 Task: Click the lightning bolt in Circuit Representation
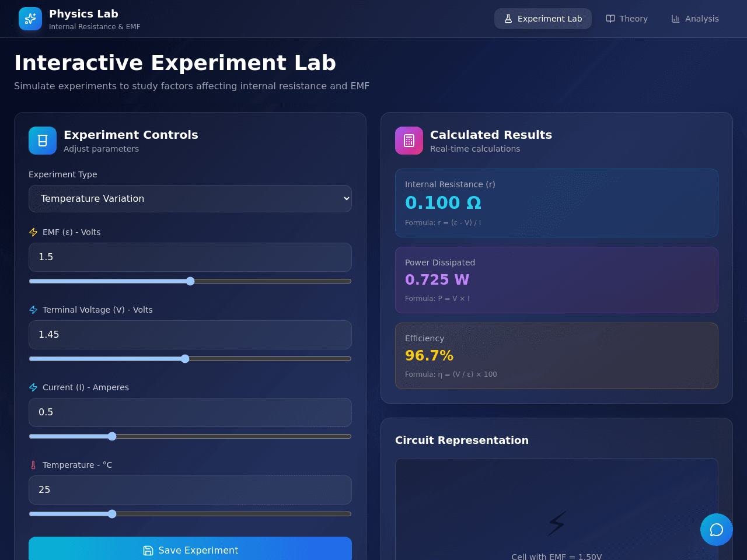pos(557,523)
